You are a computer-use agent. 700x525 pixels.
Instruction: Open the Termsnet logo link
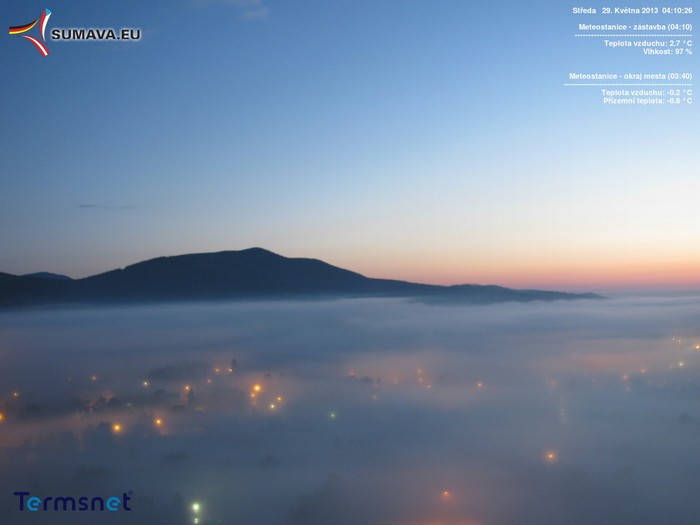click(72, 501)
